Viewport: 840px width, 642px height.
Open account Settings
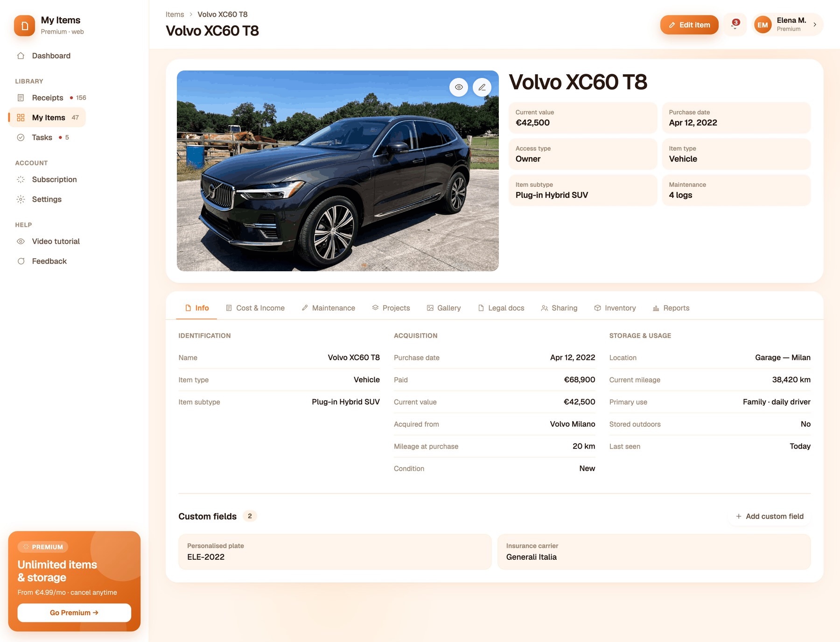[x=47, y=199]
